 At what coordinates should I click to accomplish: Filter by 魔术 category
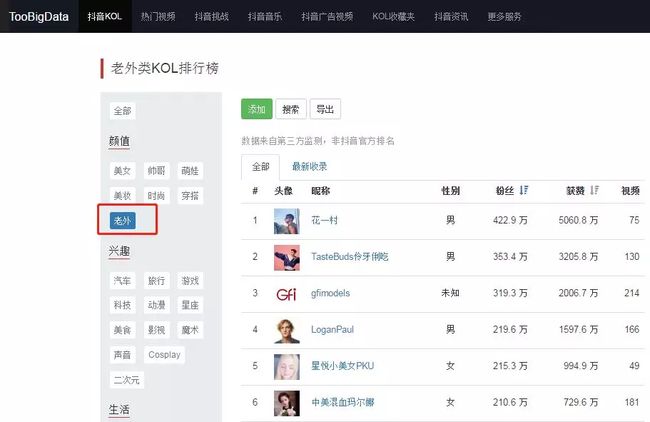190,330
